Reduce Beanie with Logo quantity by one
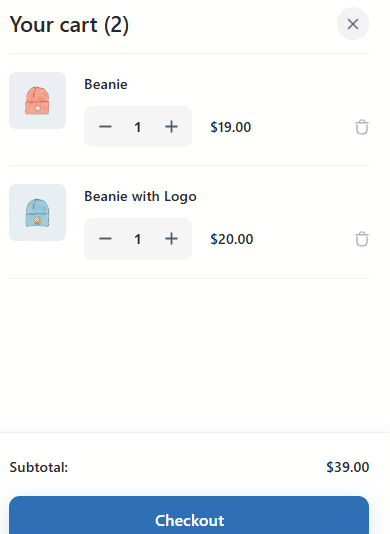This screenshot has height=534, width=390. coord(105,239)
